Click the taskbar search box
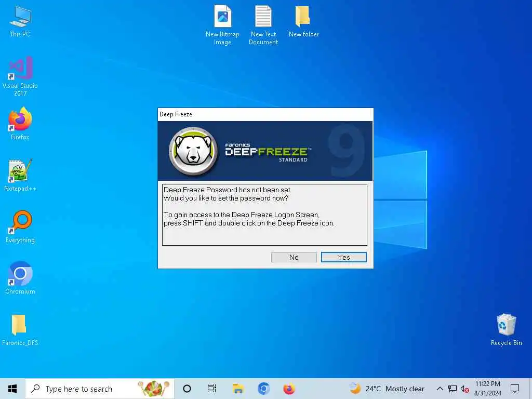 pyautogui.click(x=100, y=389)
